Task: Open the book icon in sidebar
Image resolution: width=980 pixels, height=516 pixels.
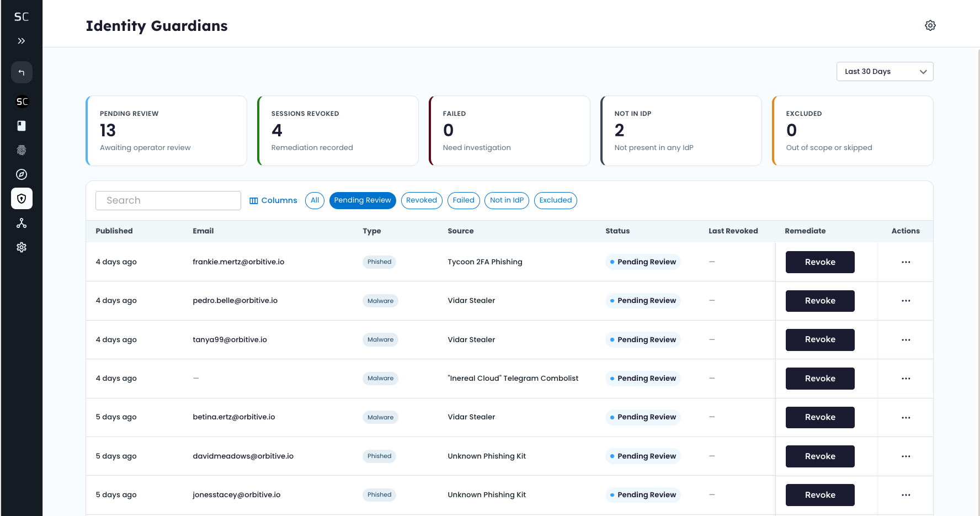Action: pos(22,126)
